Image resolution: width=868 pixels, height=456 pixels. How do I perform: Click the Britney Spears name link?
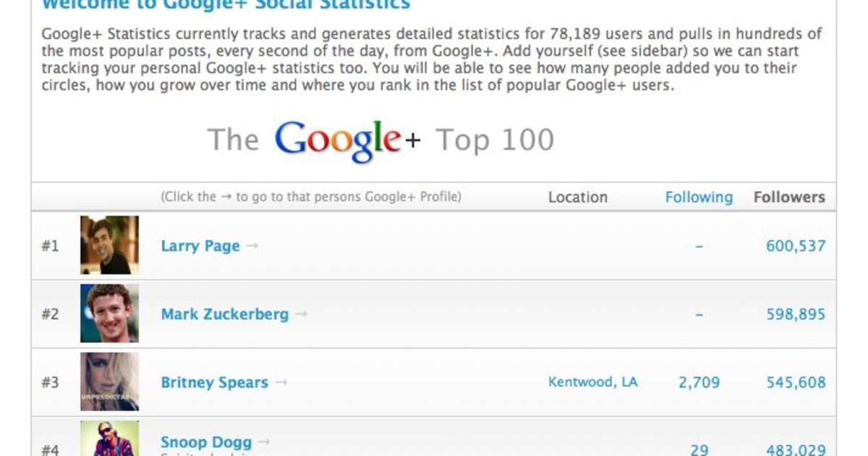[x=216, y=382]
